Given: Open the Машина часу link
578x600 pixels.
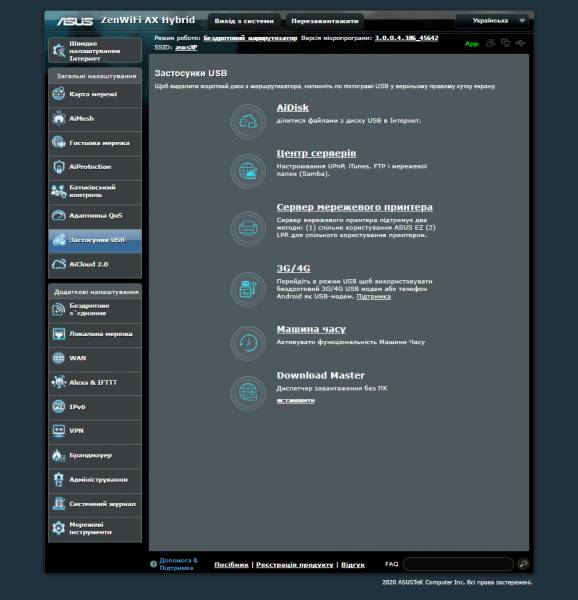Looking at the screenshot, I should tap(311, 329).
